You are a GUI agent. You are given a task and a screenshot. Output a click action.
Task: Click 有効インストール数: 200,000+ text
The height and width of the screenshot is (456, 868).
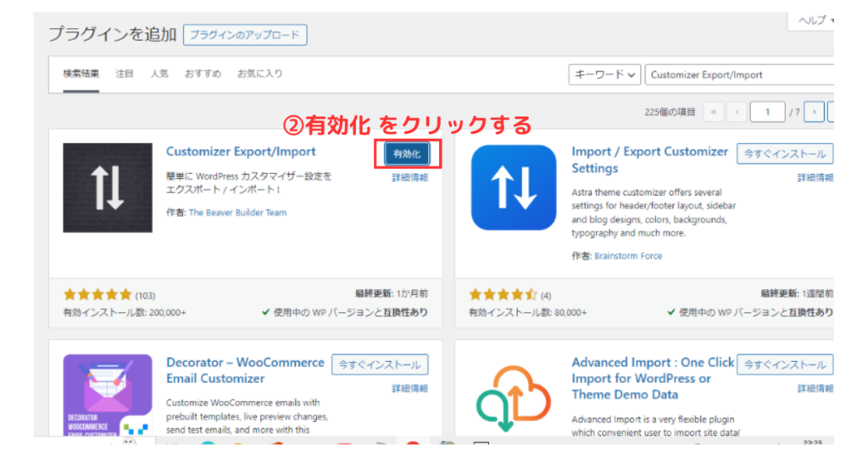125,313
